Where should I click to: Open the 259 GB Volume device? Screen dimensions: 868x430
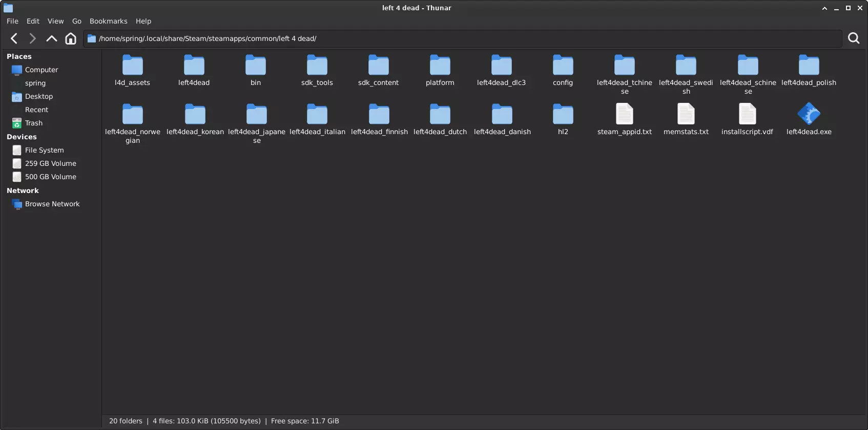click(x=51, y=163)
